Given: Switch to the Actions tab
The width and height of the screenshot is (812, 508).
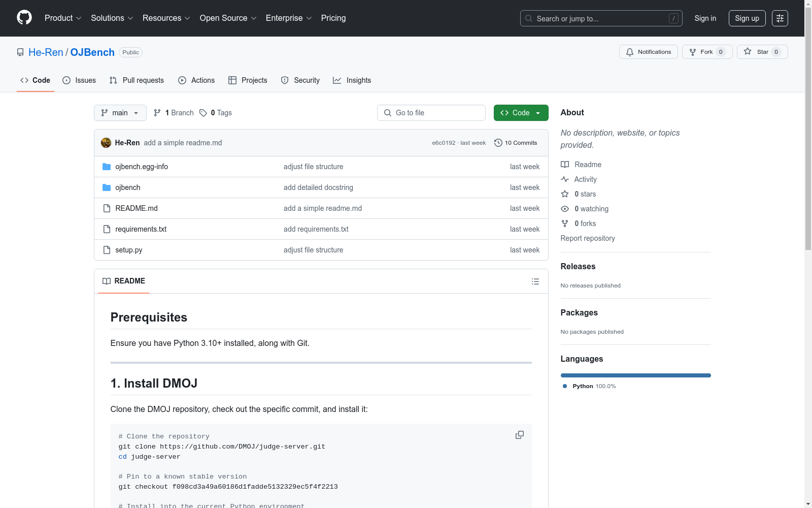Looking at the screenshot, I should tap(196, 80).
